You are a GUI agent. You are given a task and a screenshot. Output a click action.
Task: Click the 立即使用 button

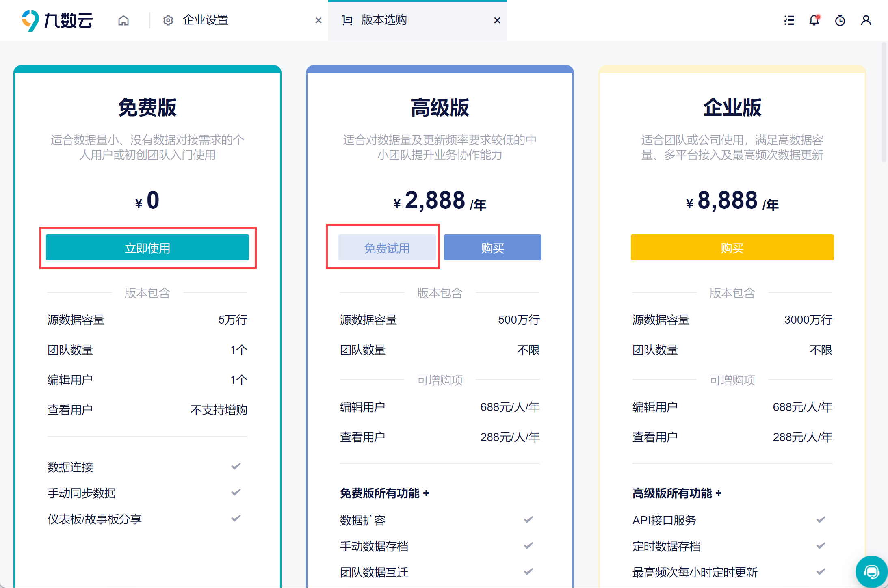[x=147, y=247]
